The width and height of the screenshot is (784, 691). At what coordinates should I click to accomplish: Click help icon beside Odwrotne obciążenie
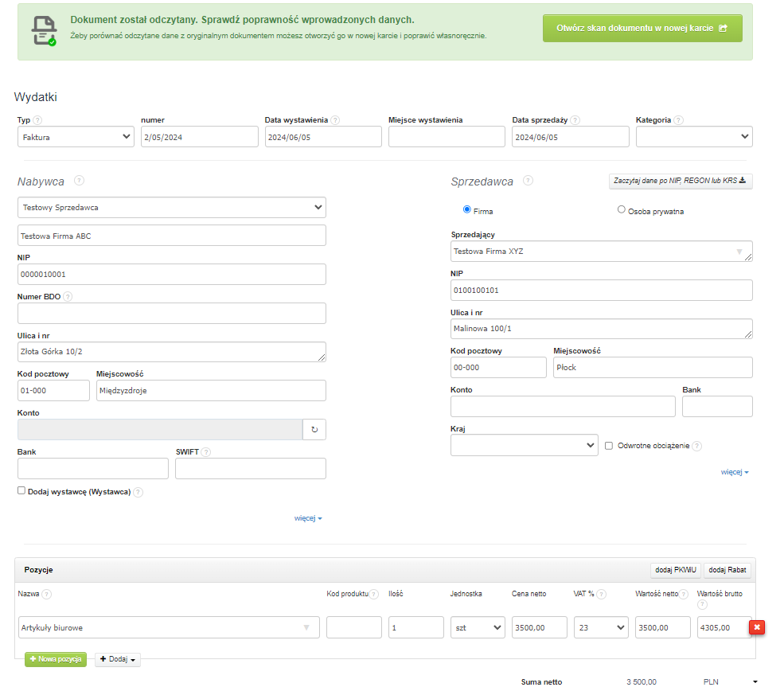tap(697, 446)
